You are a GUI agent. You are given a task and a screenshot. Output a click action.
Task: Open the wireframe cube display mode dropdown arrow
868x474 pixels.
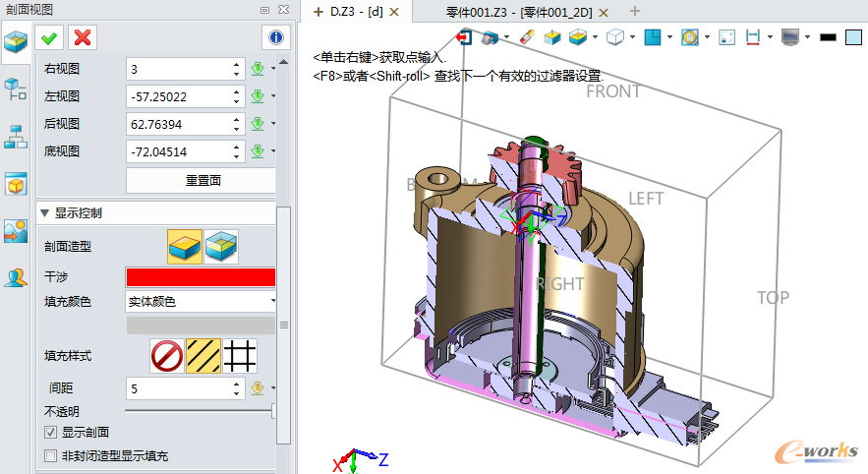pos(631,37)
